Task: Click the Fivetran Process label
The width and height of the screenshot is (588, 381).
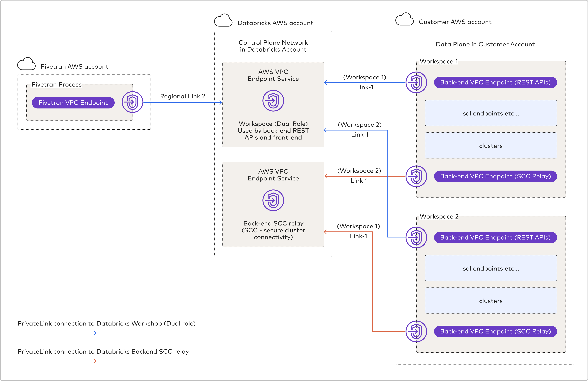Action: (57, 84)
